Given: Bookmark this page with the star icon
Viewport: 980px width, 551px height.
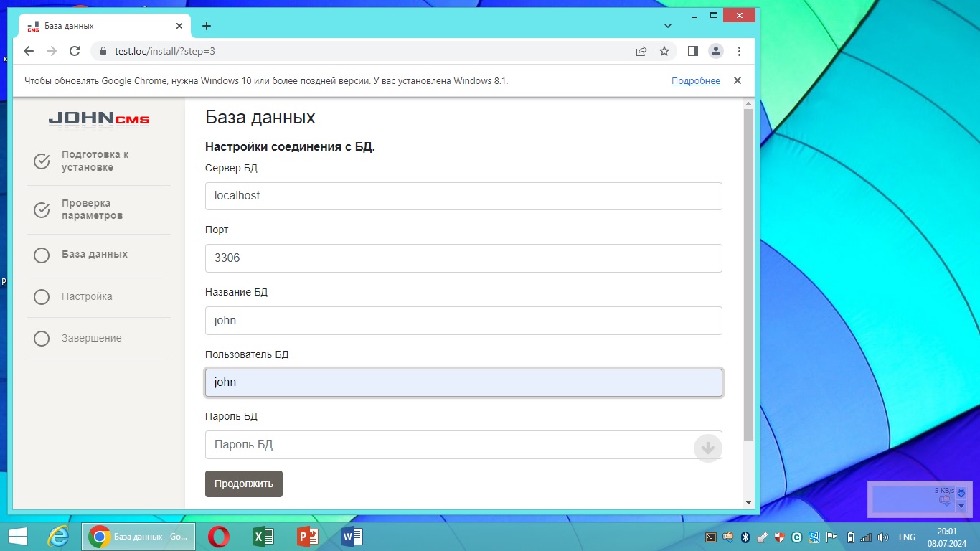Looking at the screenshot, I should click(664, 51).
